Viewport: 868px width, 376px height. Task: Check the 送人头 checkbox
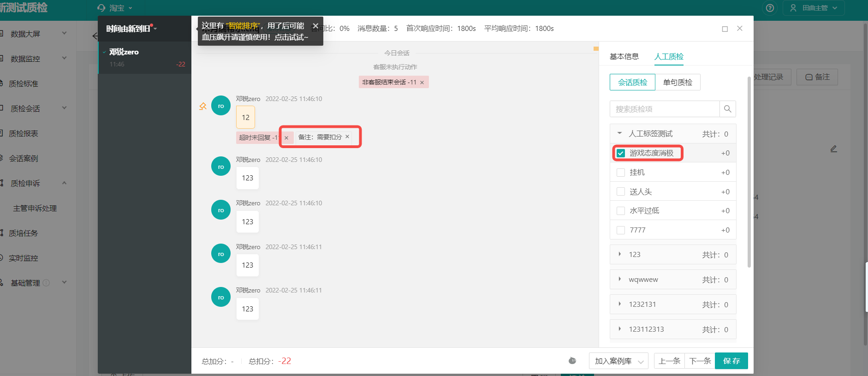pos(621,191)
